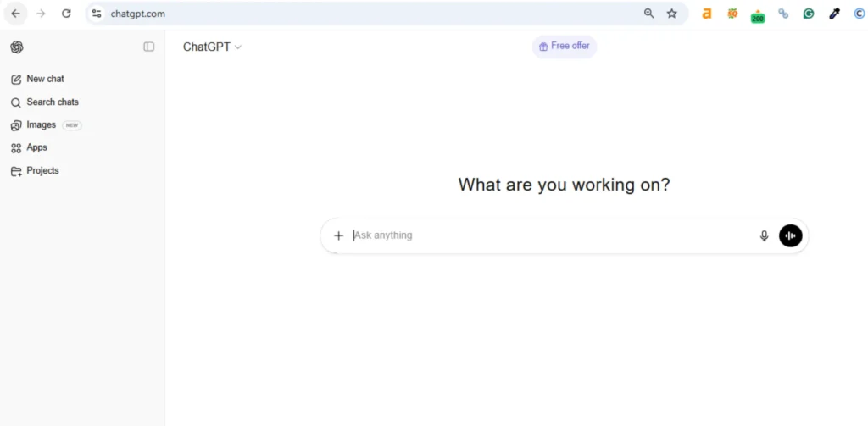Click the browser forward arrow
This screenshot has height=426, width=868.
point(41,14)
